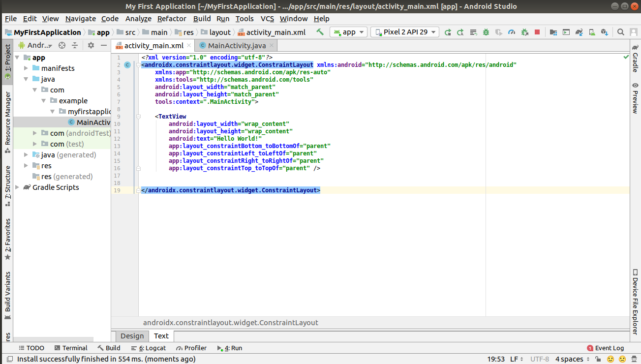The width and height of the screenshot is (641, 364).
Task: Open the Pixel 2 API 29 device dropdown
Action: 405,32
